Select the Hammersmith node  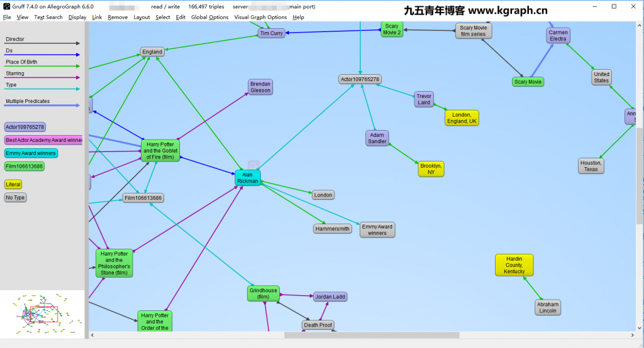333,229
